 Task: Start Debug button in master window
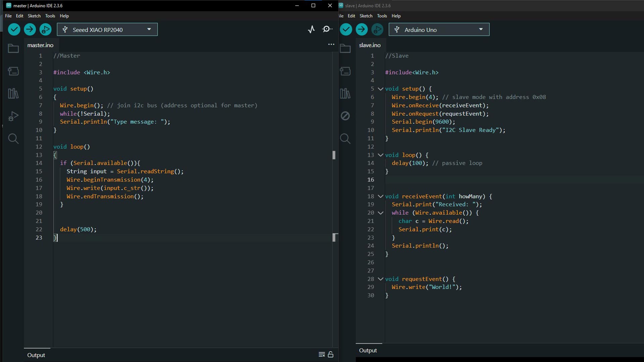[45, 29]
